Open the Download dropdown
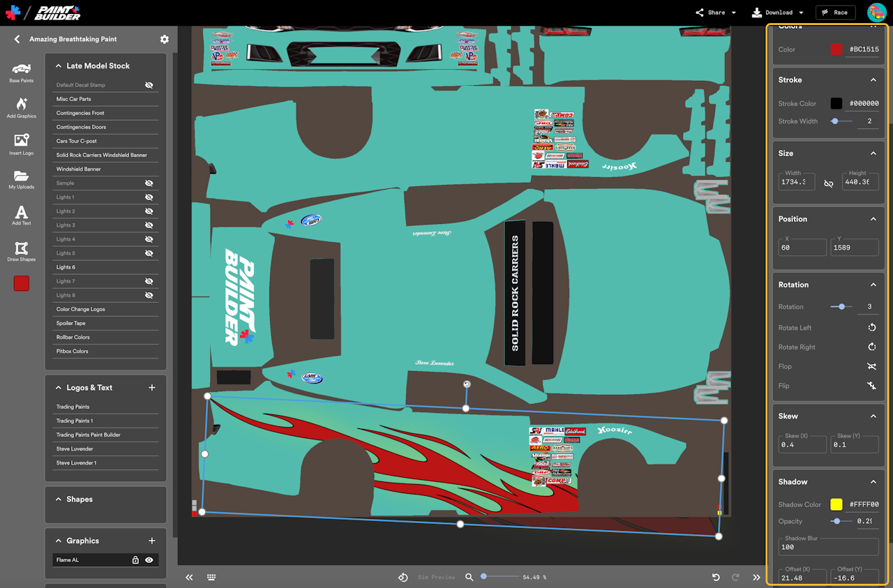Image resolution: width=893 pixels, height=588 pixels. coord(777,13)
